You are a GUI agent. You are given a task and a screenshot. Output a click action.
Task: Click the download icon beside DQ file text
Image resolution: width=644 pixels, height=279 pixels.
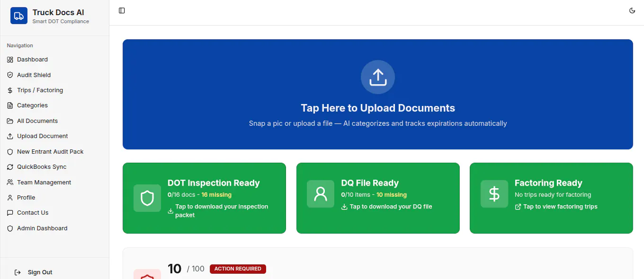click(344, 207)
